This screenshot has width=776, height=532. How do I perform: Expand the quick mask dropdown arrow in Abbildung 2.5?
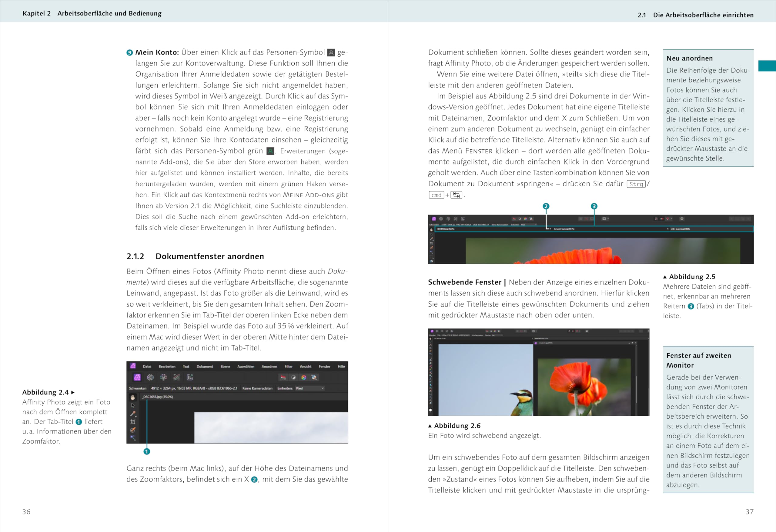coord(608,219)
